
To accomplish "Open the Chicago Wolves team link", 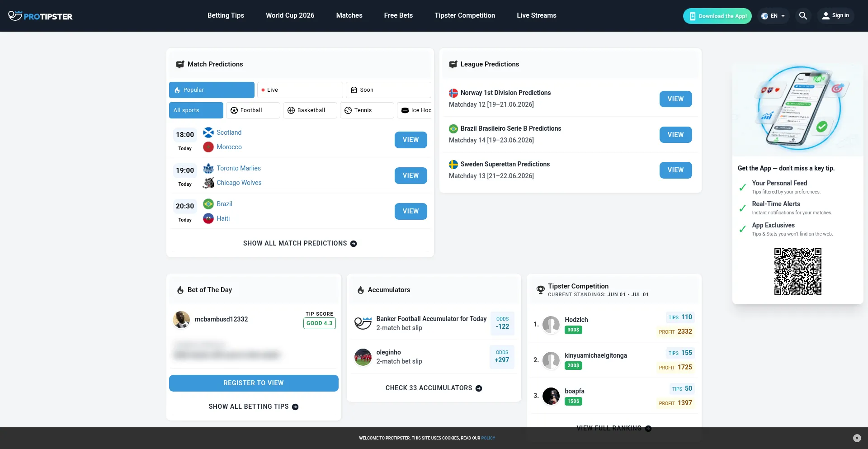I will 239,183.
